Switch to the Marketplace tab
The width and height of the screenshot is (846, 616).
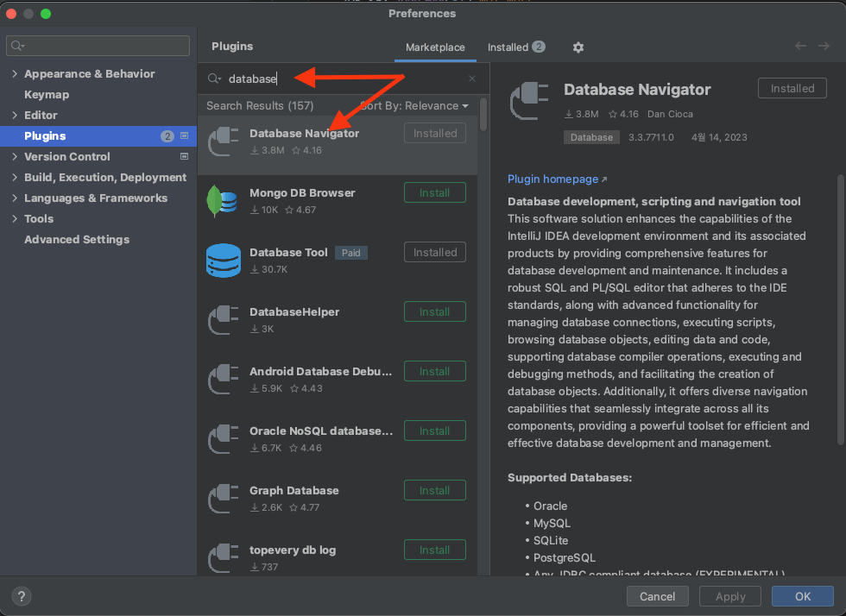point(435,47)
